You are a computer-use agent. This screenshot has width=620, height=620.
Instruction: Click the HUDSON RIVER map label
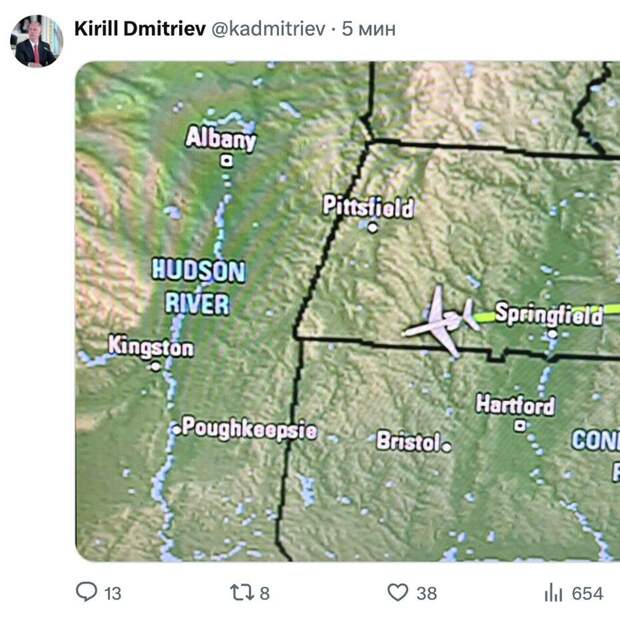198,286
